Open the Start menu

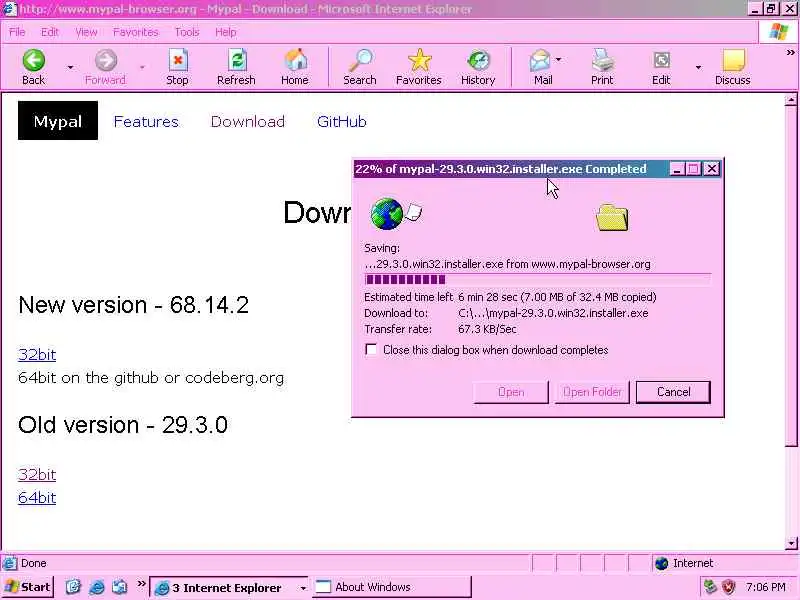pyautogui.click(x=28, y=587)
